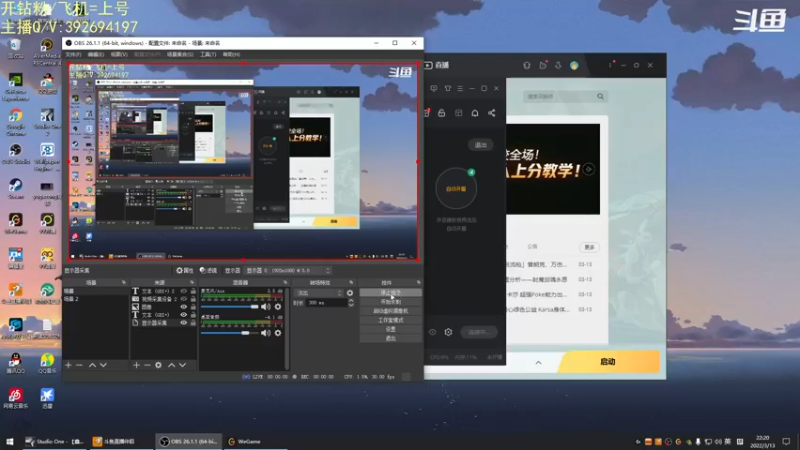Open the 帮助(H) menu in OBS

231,54
